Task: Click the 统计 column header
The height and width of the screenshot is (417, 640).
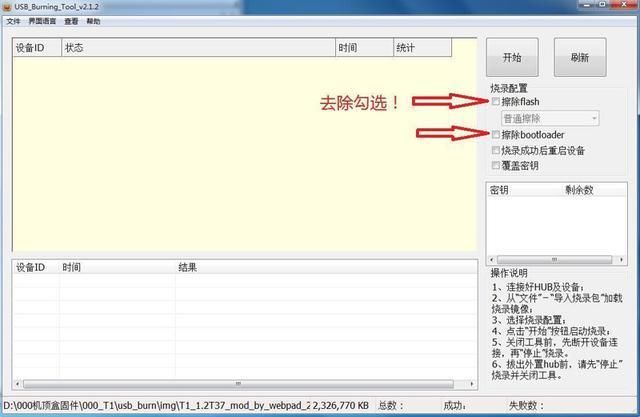Action: 420,48
